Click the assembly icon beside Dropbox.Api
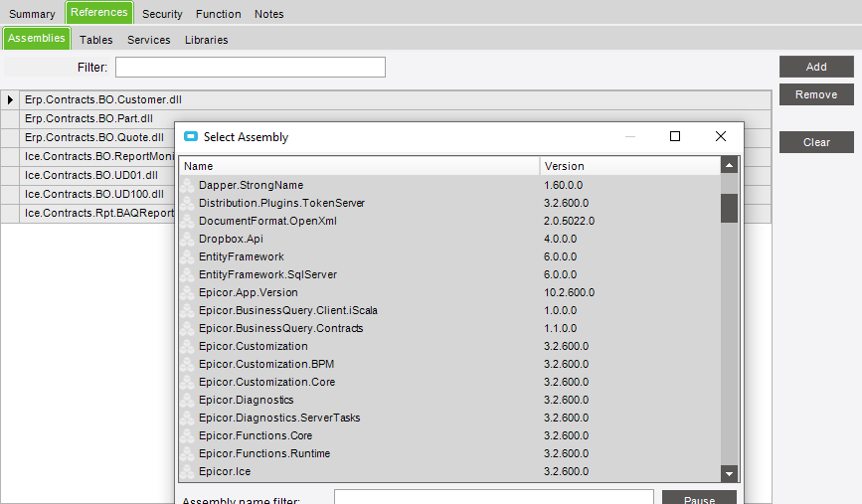Screen dimensions: 862x504 click(188, 240)
